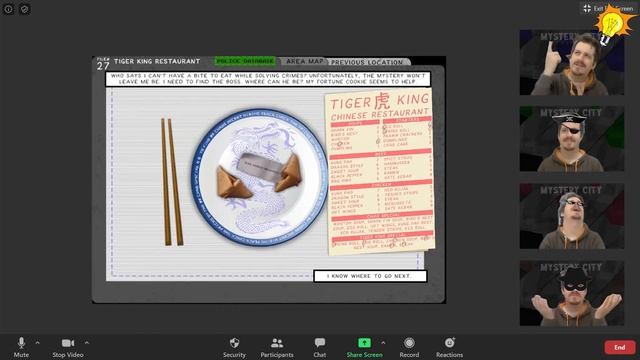
Task: Go to Previous Location tab
Action: pyautogui.click(x=367, y=62)
